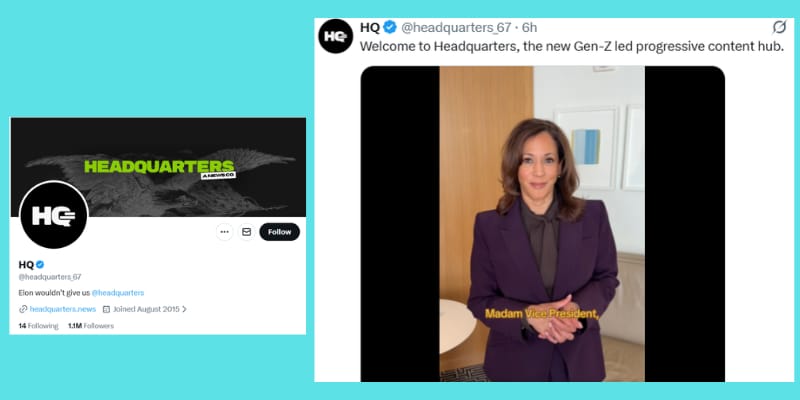The image size is (800, 400).
Task: Open the three-dot more options menu
Action: [x=224, y=232]
